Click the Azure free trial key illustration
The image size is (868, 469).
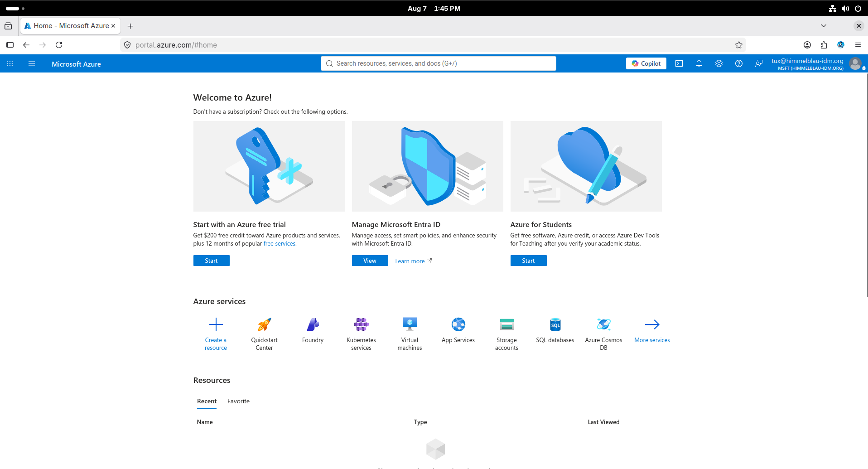point(269,166)
